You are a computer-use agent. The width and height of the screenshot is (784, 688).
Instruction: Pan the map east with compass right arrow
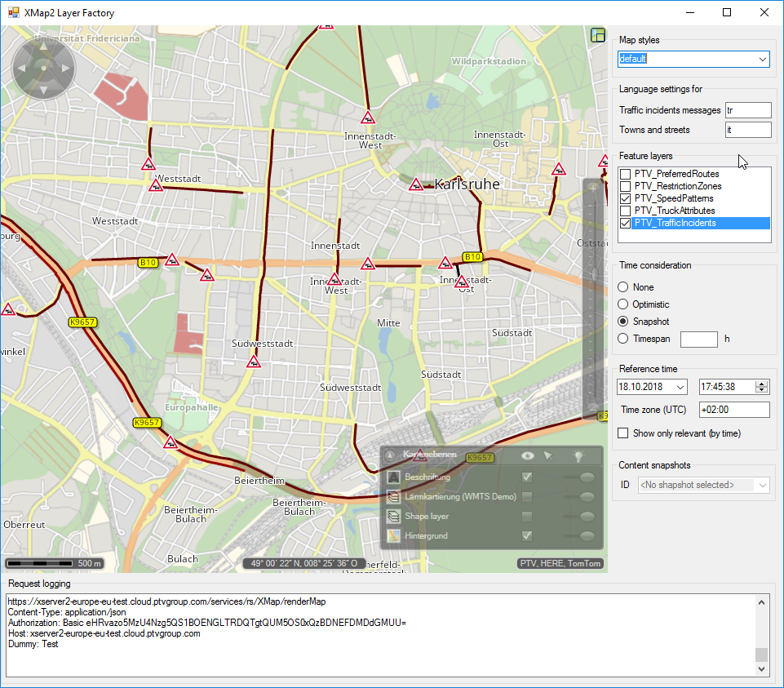(65, 69)
